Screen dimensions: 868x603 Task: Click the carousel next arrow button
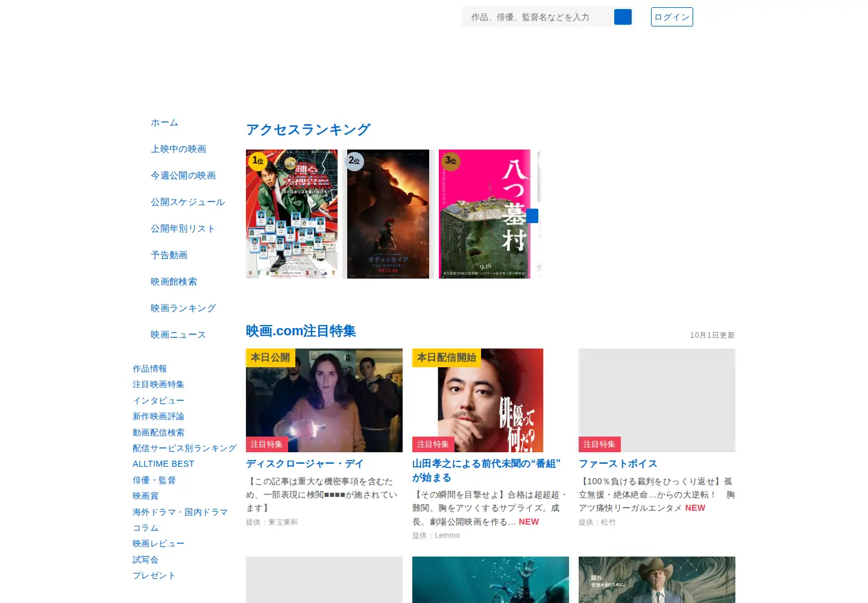click(532, 216)
